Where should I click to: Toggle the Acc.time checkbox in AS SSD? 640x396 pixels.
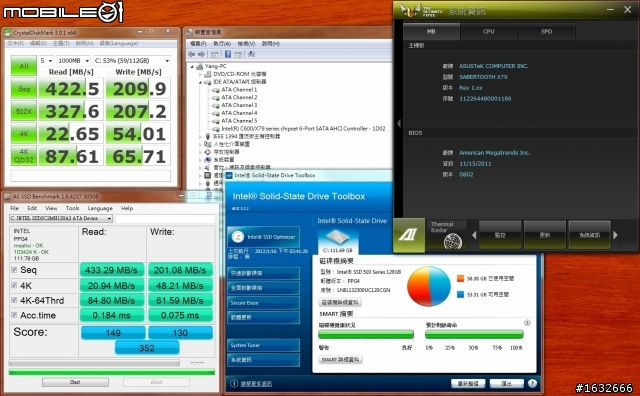click(14, 315)
